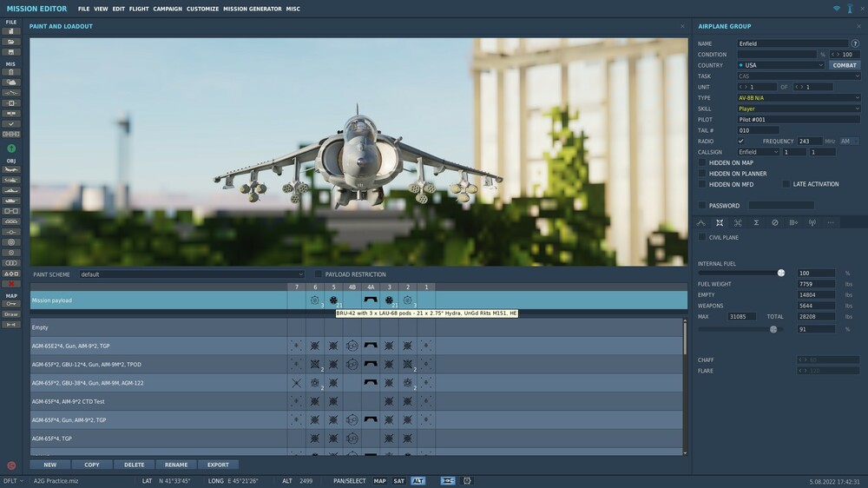Click the pylon 4A gun pod in Mission payload
Viewport: 868px width, 488px height.
pos(371,300)
